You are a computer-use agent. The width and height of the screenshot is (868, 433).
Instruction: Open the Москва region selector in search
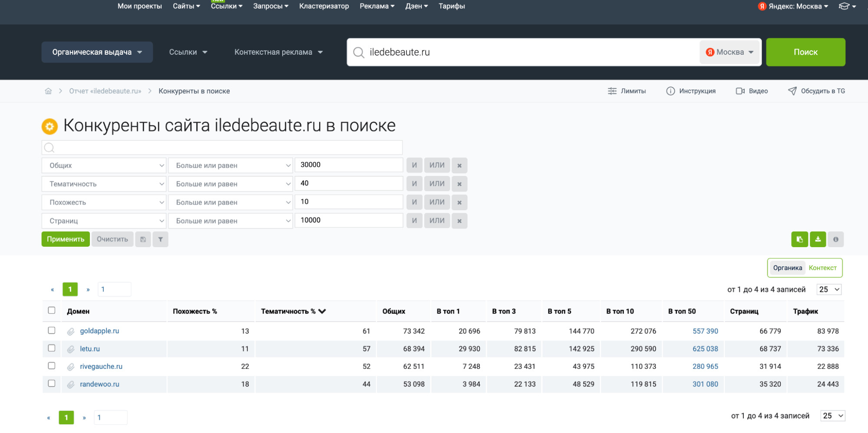(x=729, y=52)
